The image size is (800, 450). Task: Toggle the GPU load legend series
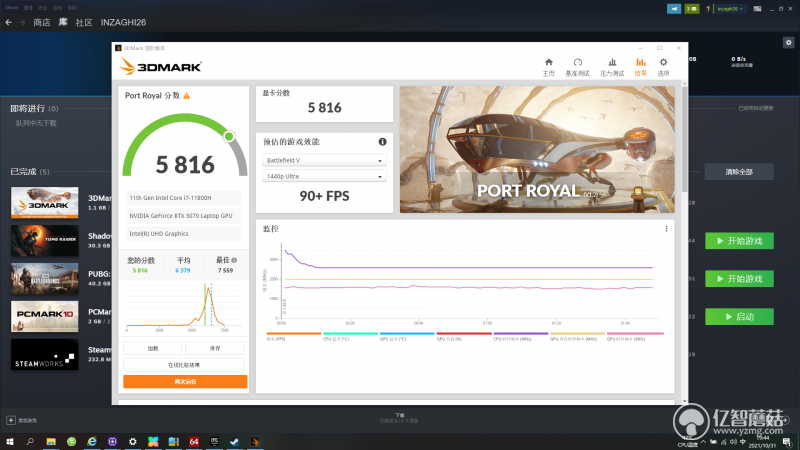click(463, 336)
